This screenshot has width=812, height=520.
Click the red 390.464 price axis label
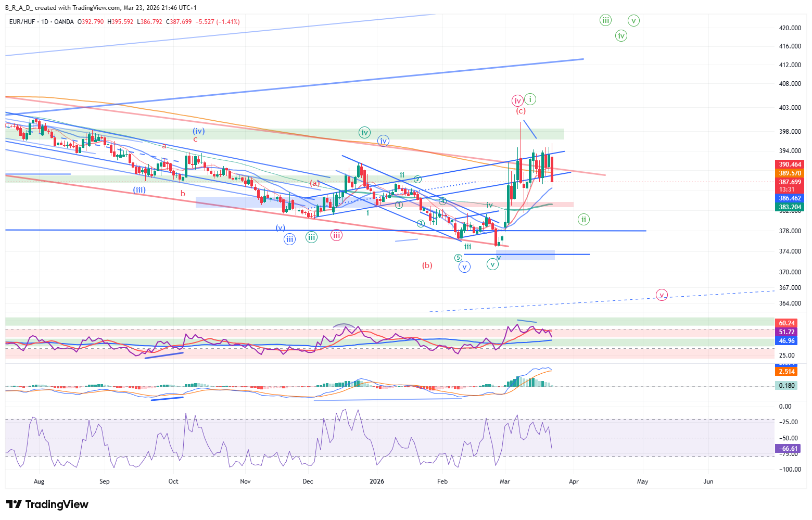coord(790,164)
